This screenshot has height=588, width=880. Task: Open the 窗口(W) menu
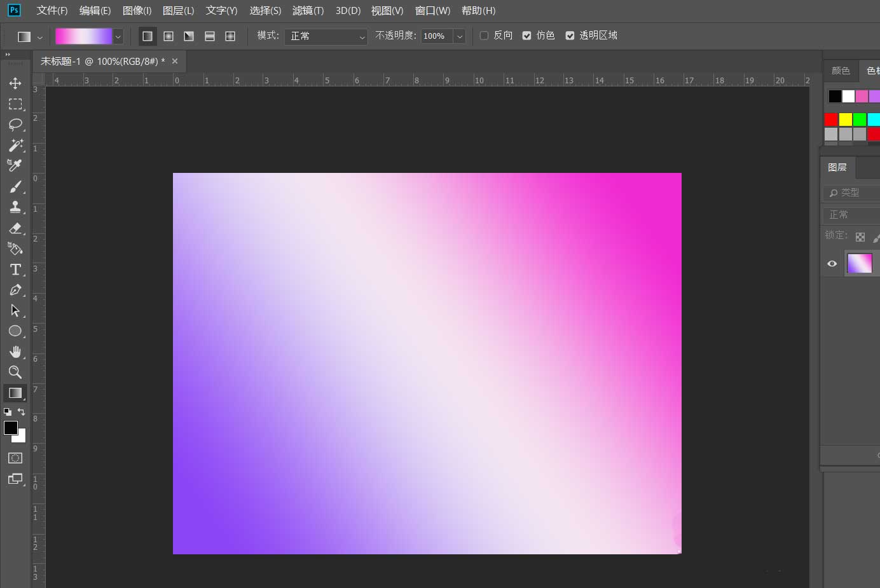pos(432,10)
